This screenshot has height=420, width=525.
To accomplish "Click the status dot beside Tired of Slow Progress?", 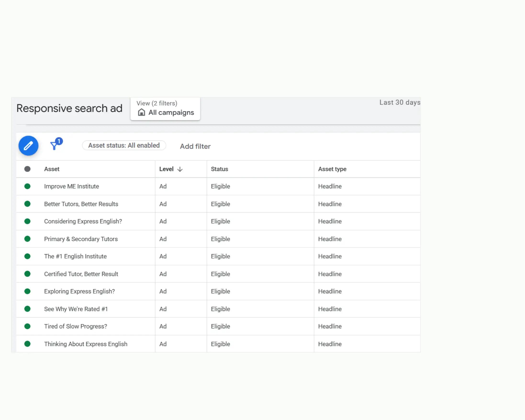I will point(27,326).
